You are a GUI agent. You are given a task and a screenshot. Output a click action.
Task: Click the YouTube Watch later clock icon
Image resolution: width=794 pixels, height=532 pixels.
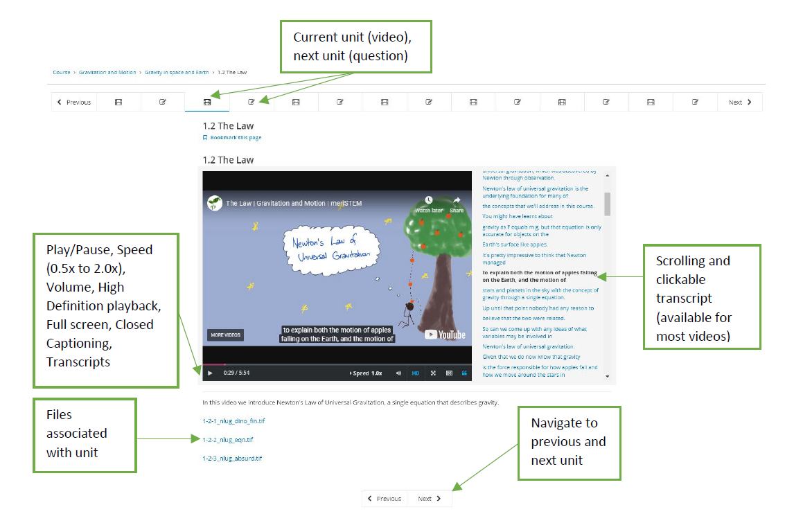(429, 201)
